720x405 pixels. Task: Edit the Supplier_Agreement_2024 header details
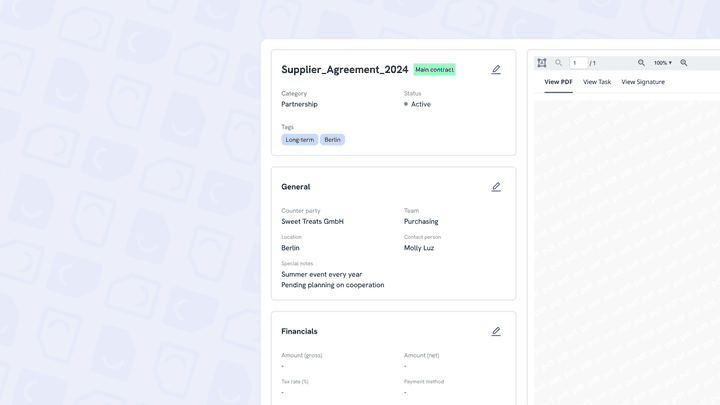click(x=496, y=70)
